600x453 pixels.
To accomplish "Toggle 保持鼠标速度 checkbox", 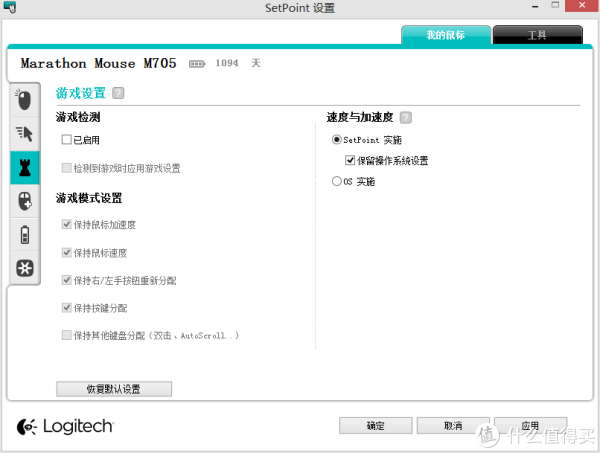I will click(x=66, y=253).
